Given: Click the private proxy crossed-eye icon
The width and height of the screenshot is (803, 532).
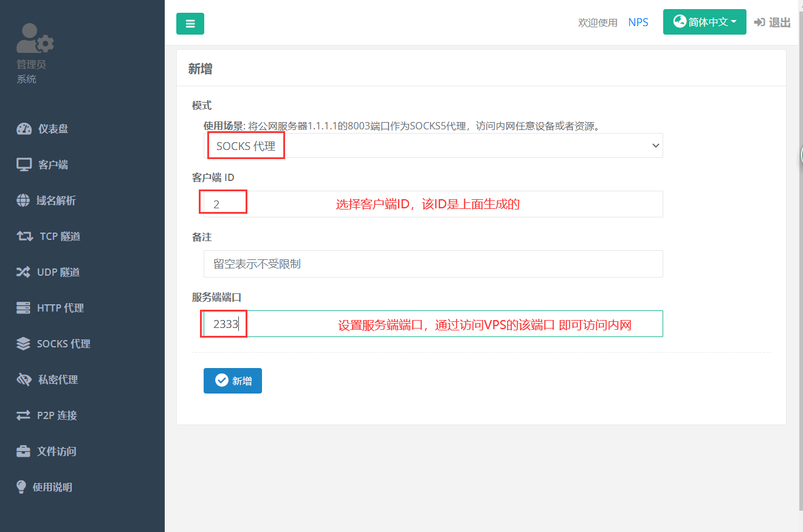Looking at the screenshot, I should click(x=24, y=380).
